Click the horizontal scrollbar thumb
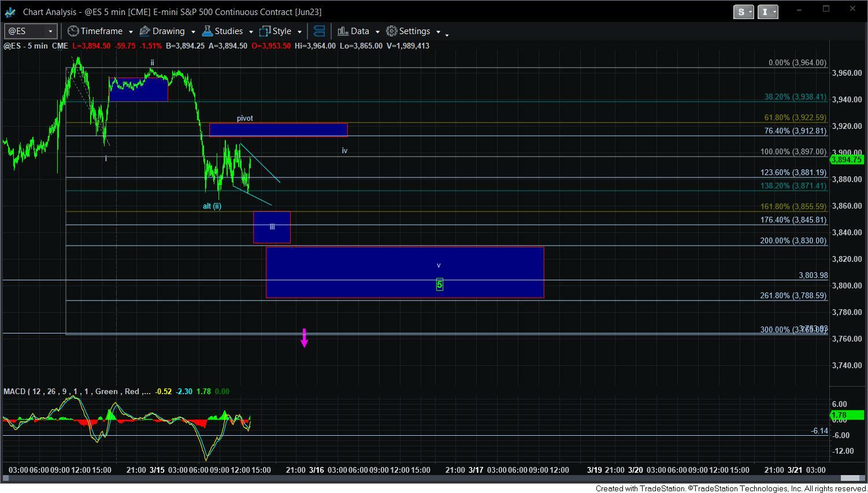 (x=850, y=478)
